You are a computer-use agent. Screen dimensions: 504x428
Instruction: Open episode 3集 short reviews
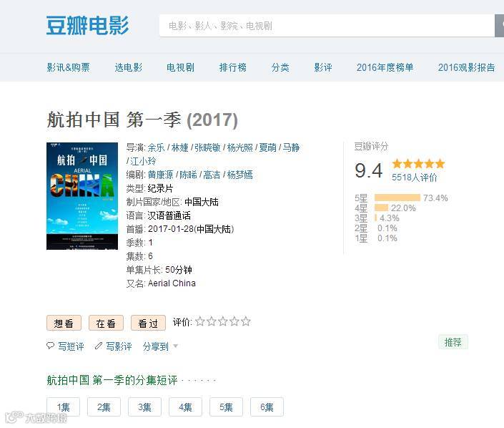pos(144,407)
